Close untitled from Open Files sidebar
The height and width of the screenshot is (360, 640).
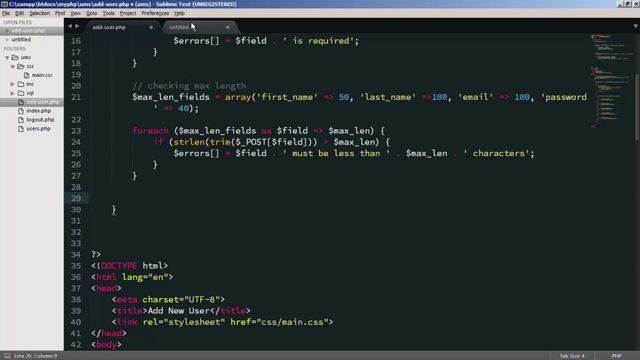coord(7,40)
